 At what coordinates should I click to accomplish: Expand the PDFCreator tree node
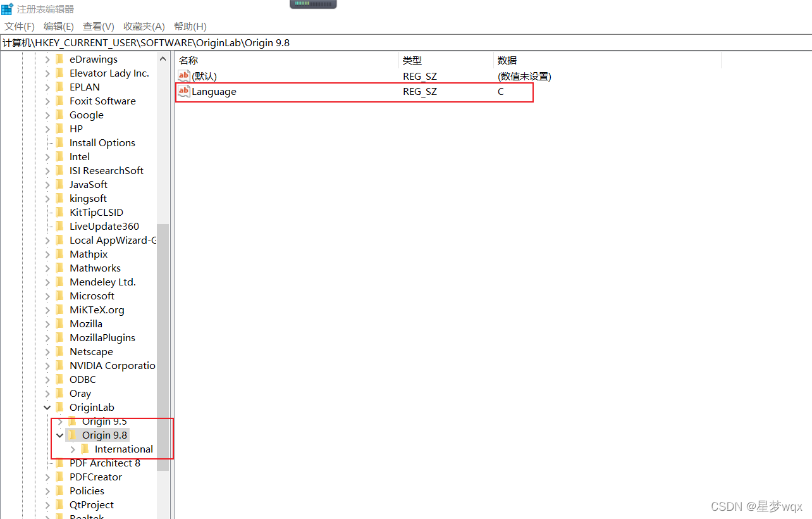click(47, 477)
